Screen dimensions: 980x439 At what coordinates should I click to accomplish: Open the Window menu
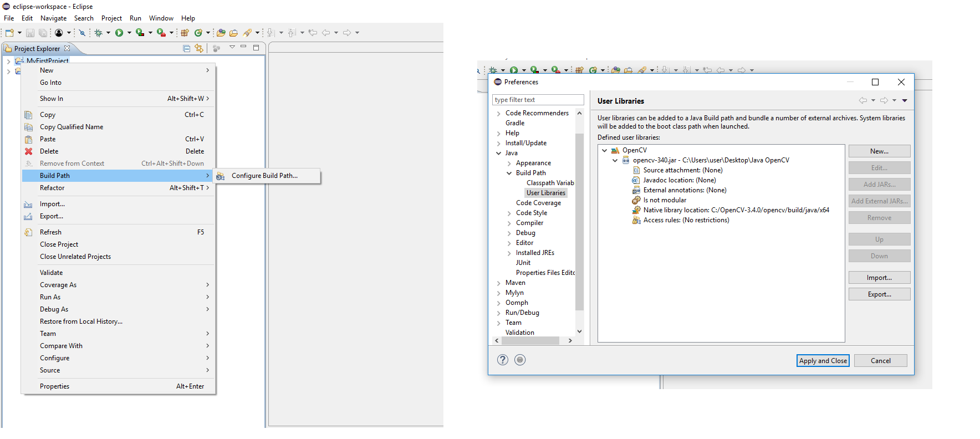161,18
